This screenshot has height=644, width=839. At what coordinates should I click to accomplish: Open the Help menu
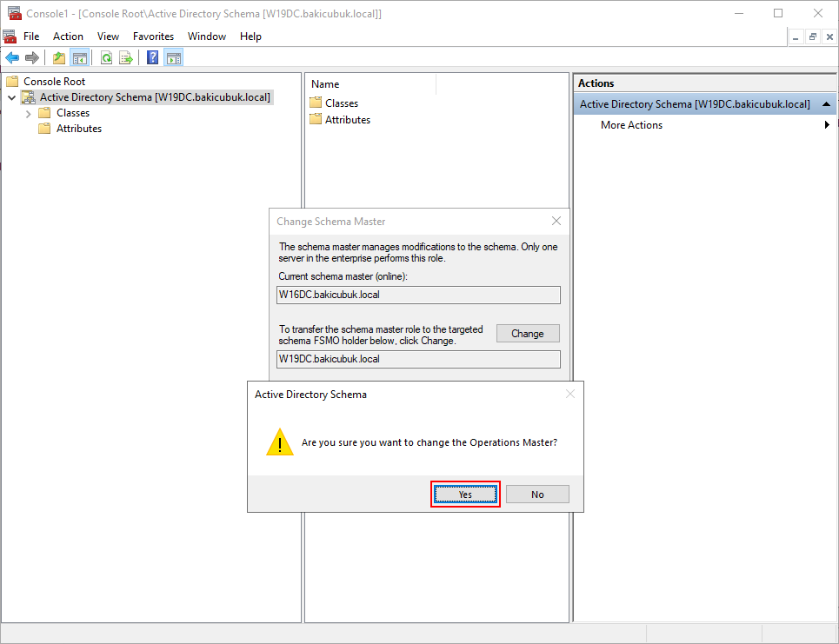(250, 37)
